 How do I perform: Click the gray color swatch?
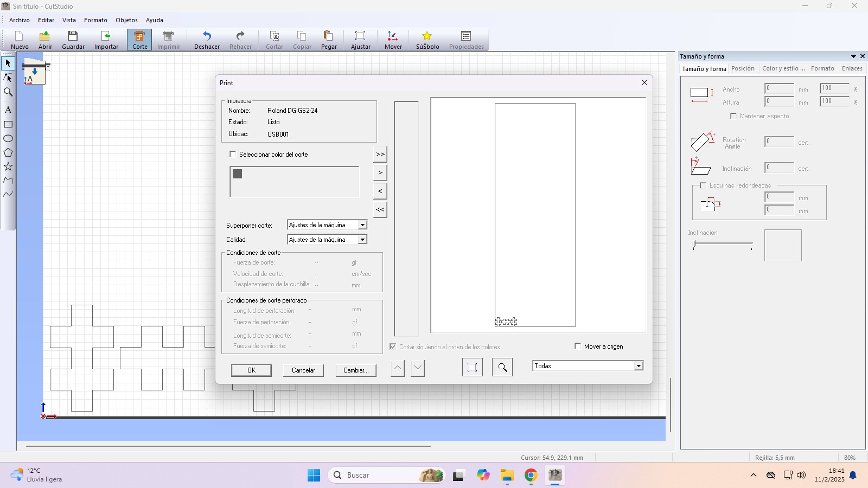(237, 174)
